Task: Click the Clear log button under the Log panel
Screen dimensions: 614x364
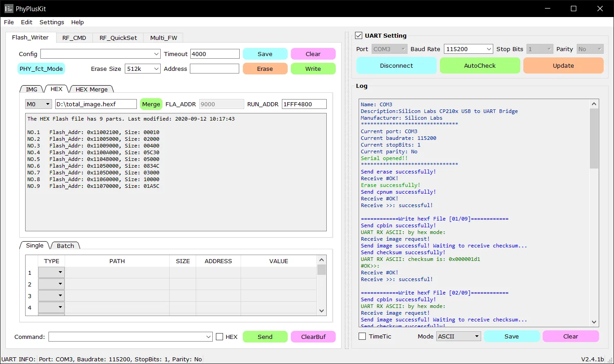Action: coord(571,336)
